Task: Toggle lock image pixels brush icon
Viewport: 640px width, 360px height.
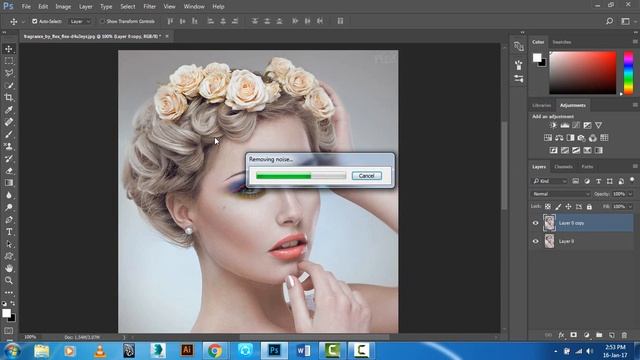Action: (x=558, y=207)
